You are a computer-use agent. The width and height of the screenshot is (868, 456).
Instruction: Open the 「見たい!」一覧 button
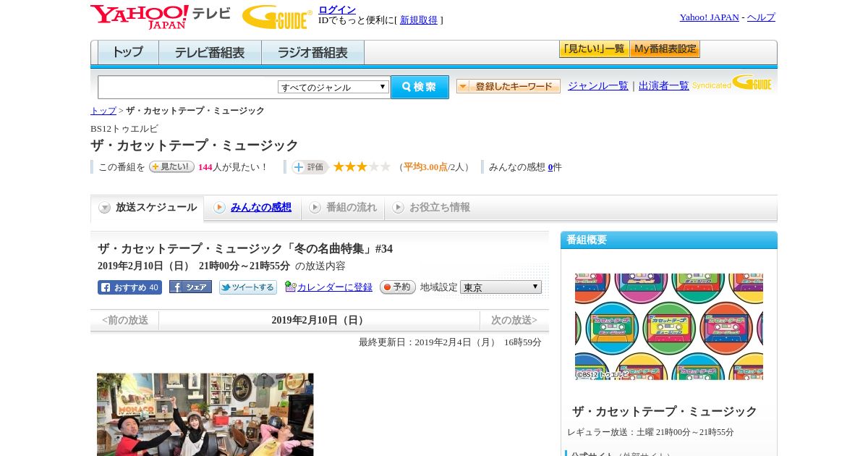[x=595, y=49]
